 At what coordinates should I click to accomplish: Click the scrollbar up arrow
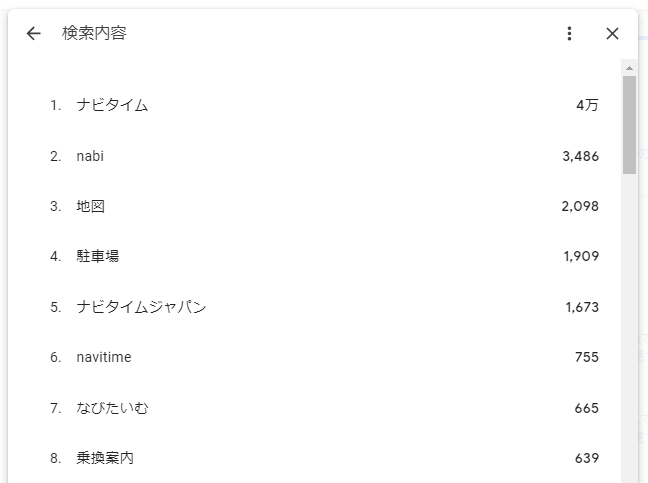click(x=629, y=68)
